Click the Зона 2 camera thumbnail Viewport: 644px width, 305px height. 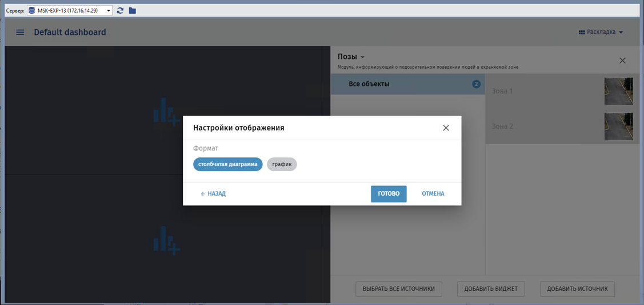(x=618, y=126)
